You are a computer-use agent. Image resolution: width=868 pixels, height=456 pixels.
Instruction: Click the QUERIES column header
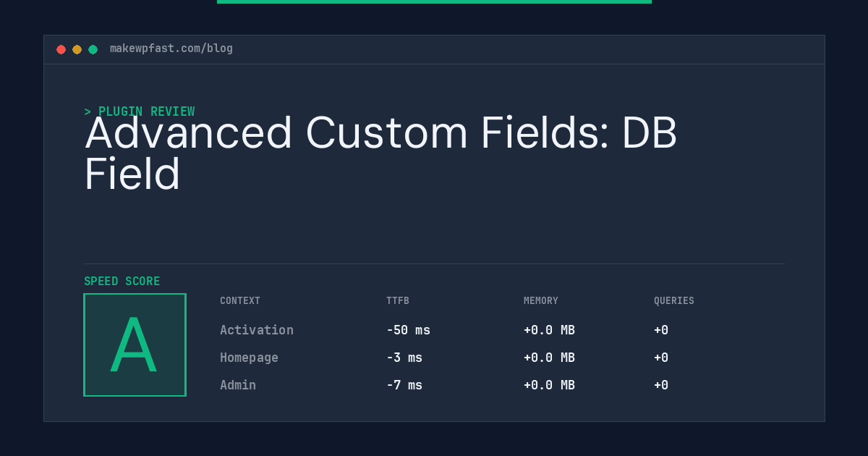coord(674,301)
